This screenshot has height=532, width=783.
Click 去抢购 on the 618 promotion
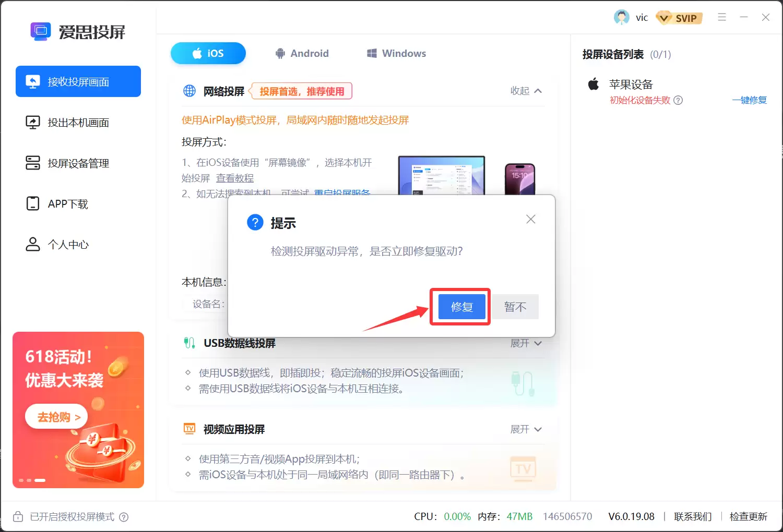point(56,416)
